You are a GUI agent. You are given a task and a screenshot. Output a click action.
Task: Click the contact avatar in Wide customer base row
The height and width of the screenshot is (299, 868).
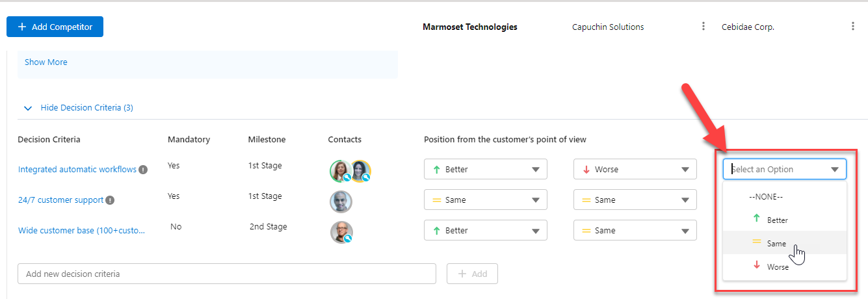coord(341,232)
